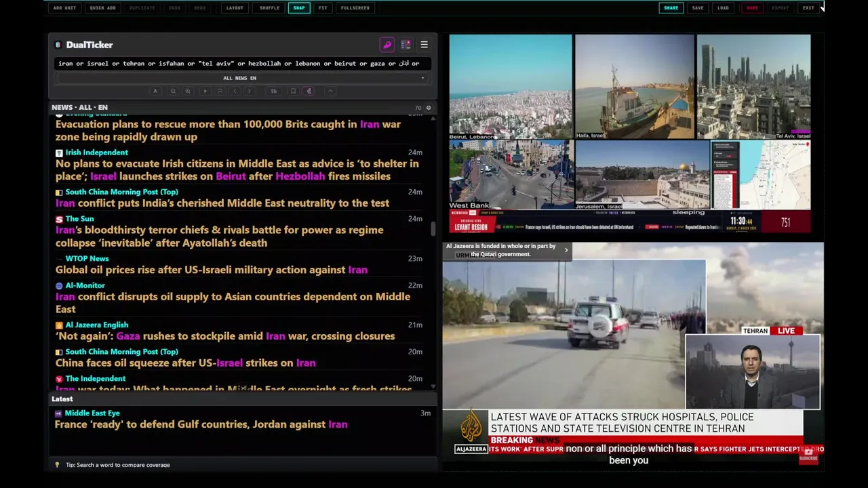Click the YouTube subscribe icon on Al Jazeera video
The image size is (868, 488).
pyautogui.click(x=808, y=457)
